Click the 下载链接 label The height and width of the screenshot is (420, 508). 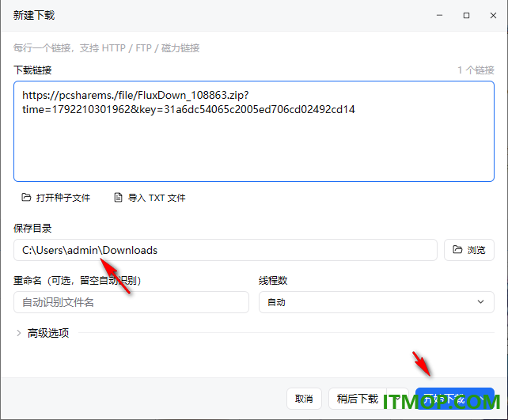32,70
